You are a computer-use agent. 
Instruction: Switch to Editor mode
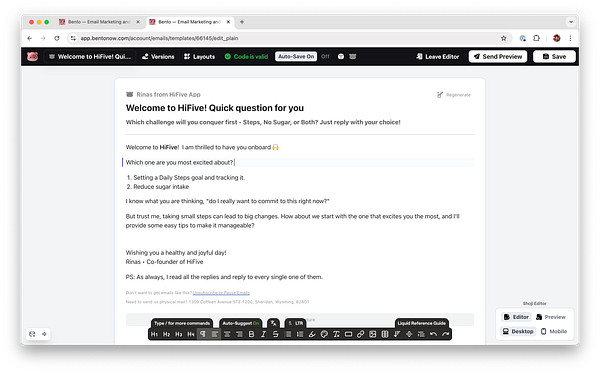click(516, 317)
